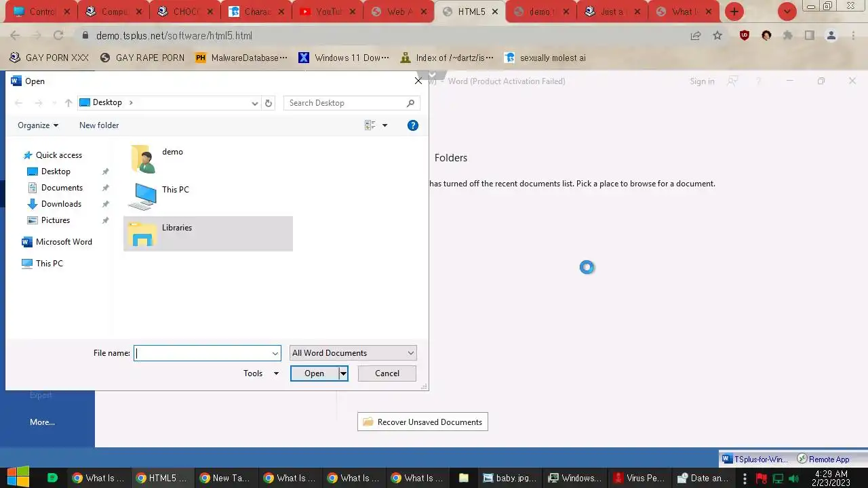Screen dimensions: 868x488
Task: Open Virus Pe taskbar window
Action: pyautogui.click(x=638, y=478)
